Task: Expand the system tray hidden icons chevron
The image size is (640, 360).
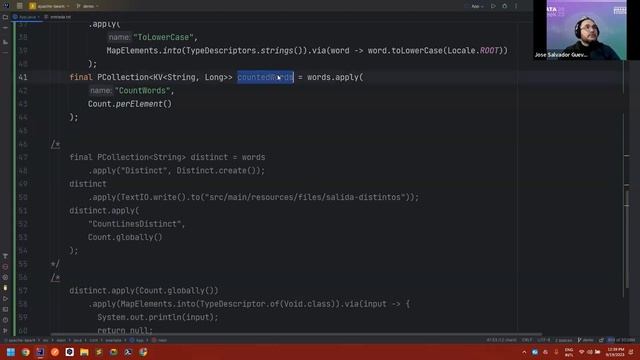Action: tap(524, 352)
